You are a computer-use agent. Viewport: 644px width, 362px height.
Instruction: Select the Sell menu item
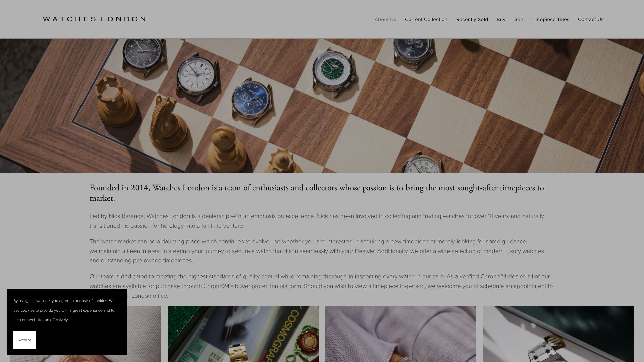click(x=518, y=19)
